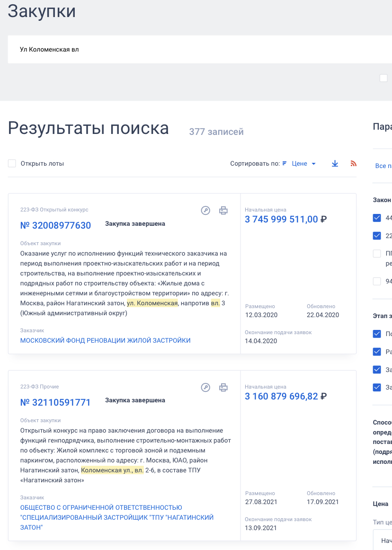Click submission deadline 14.04.2020

click(261, 341)
